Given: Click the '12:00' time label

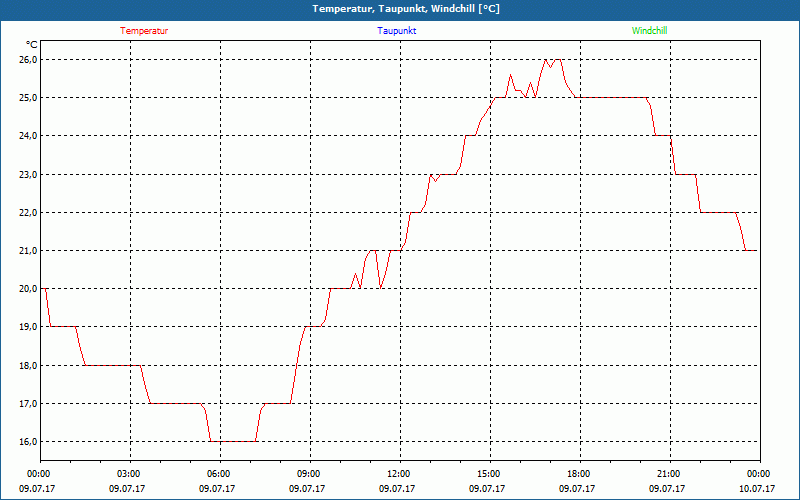Looking at the screenshot, I should click(397, 474).
